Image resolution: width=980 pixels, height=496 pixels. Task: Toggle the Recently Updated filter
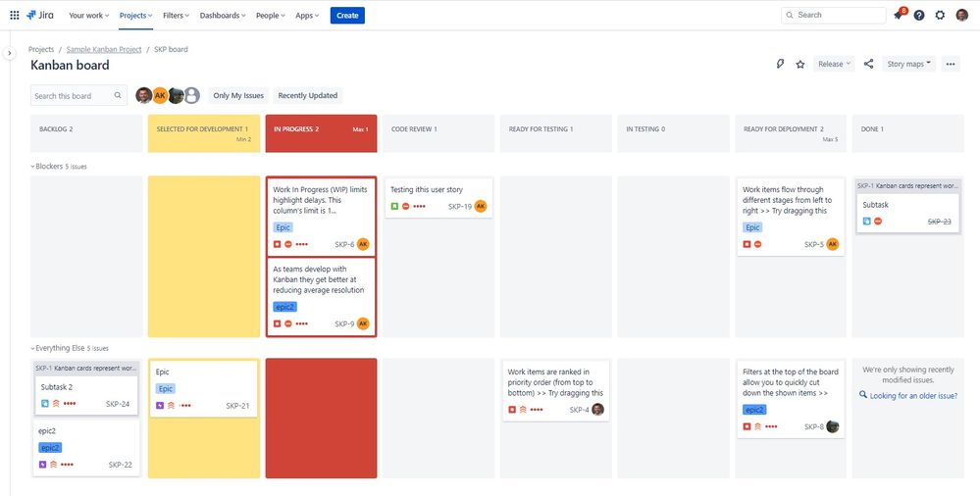coord(307,96)
